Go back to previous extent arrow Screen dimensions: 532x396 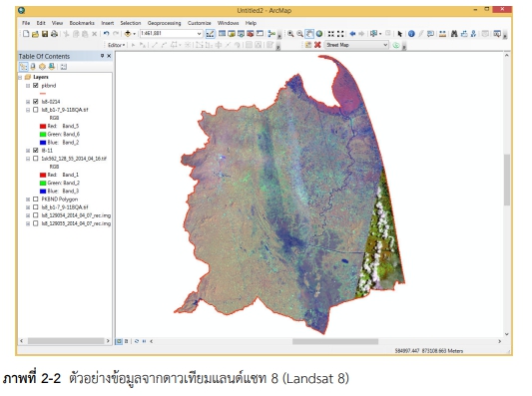point(352,34)
